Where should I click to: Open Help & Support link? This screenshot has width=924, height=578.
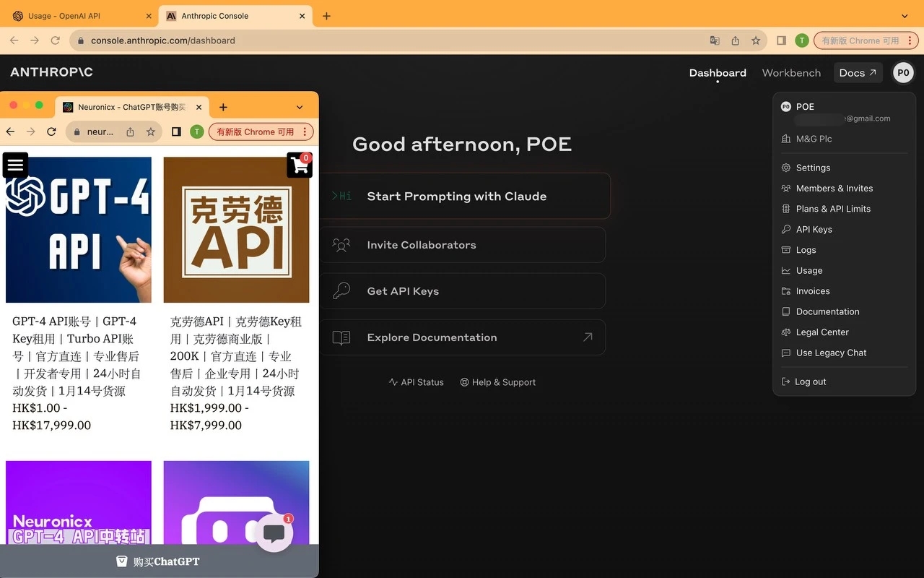498,382
